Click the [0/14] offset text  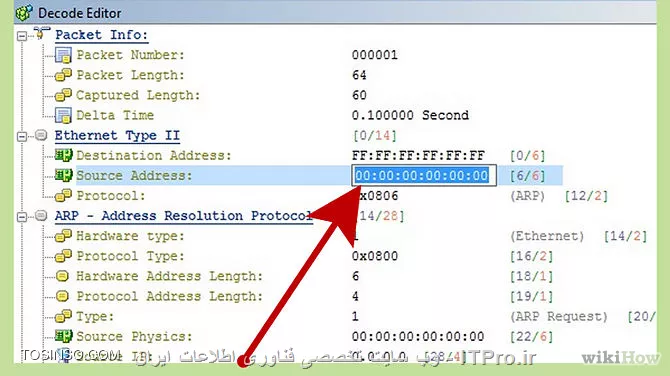375,136
